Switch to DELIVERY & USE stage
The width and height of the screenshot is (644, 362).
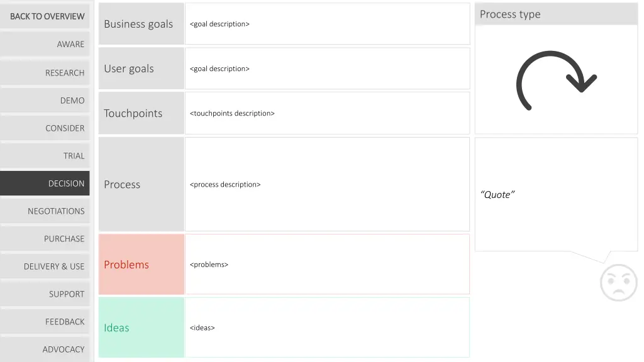pos(45,266)
